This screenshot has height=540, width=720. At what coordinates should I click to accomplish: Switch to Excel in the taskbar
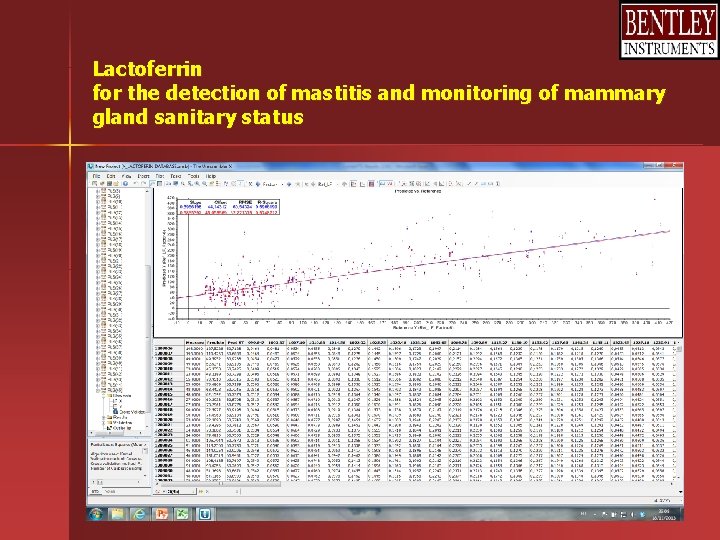pyautogui.click(x=183, y=514)
